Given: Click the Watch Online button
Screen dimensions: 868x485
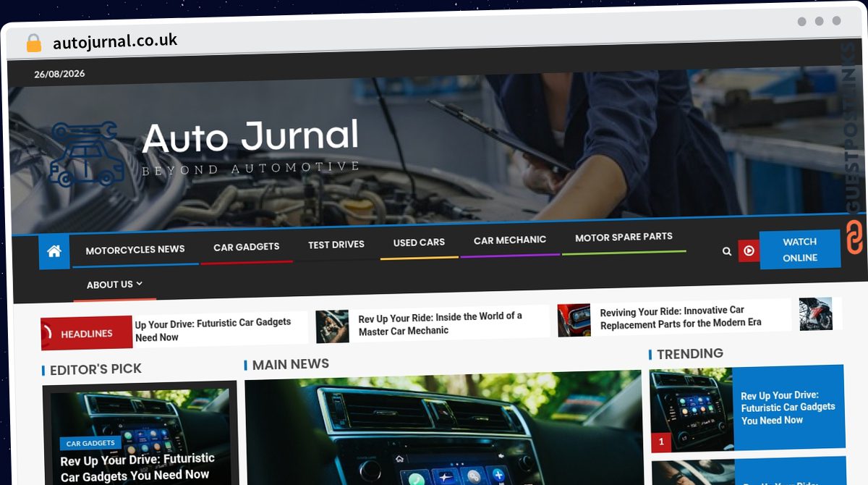Looking at the screenshot, I should [x=799, y=250].
